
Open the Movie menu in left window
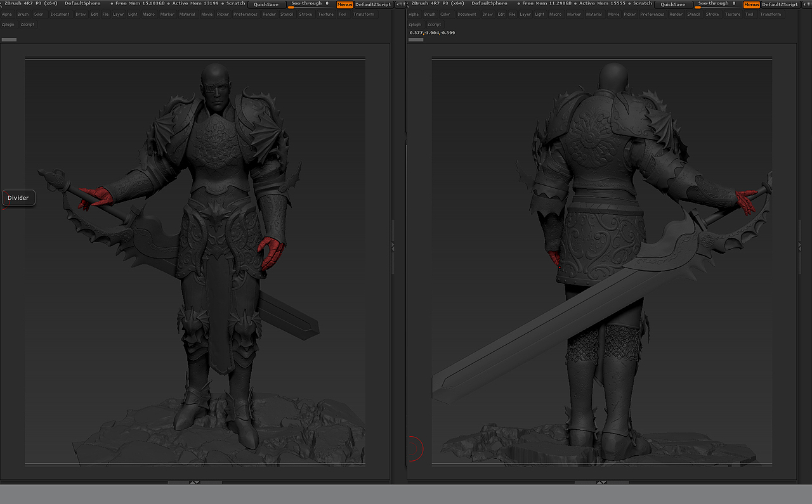(207, 14)
